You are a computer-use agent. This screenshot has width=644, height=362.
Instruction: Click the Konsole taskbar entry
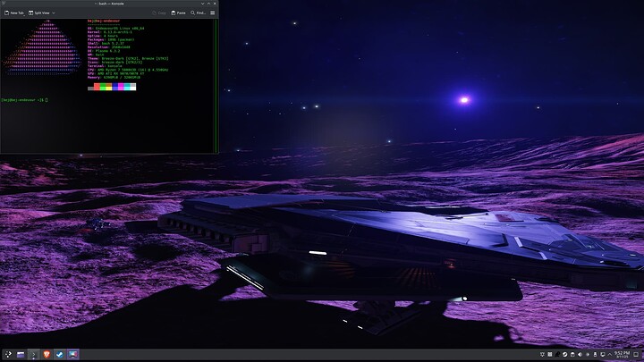[x=34, y=354]
